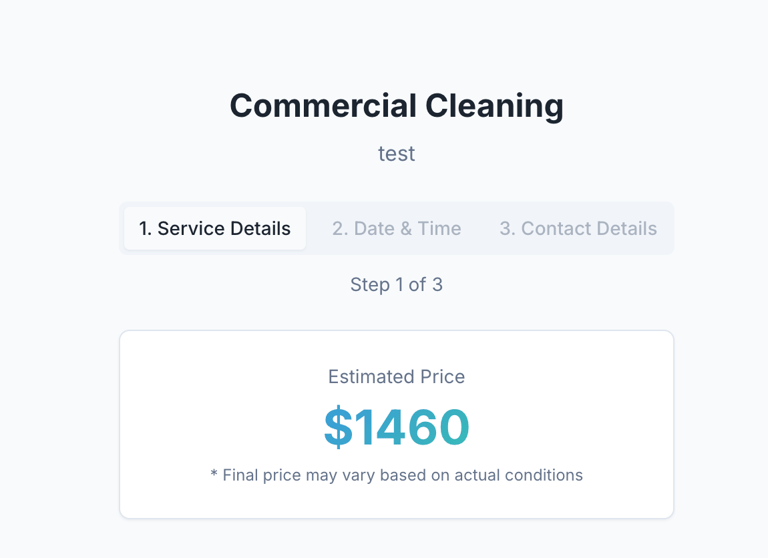Click the "1." number on Service Details
Image resolution: width=768 pixels, height=558 pixels.
[145, 229]
